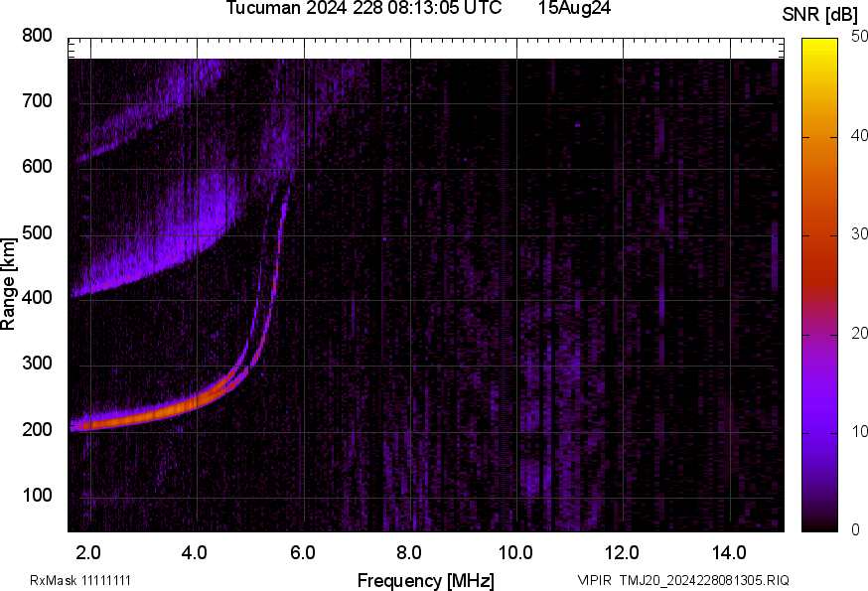Click the plot title 'Tucuman 2024 228 08:13:05 UTC'

363,8
